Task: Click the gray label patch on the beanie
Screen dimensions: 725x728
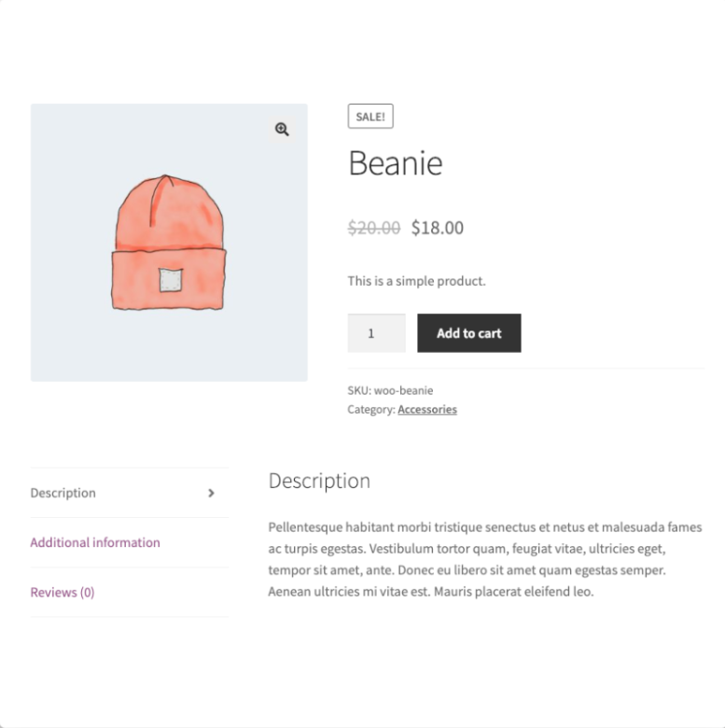Action: click(169, 279)
